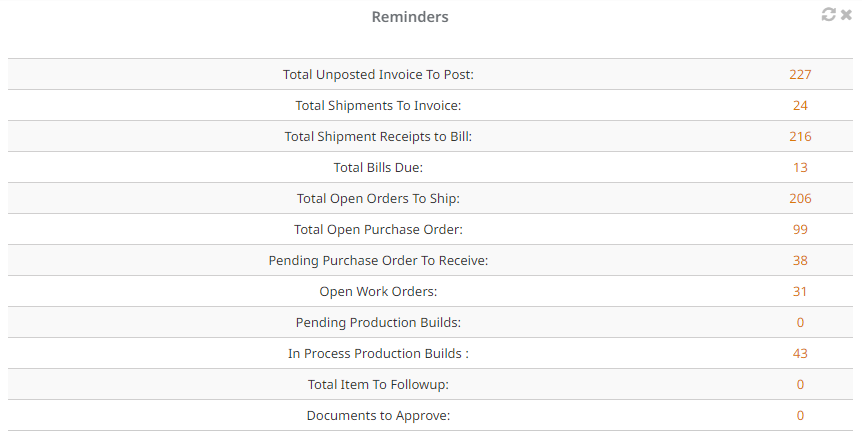Refresh the Reminders widget

coord(828,14)
